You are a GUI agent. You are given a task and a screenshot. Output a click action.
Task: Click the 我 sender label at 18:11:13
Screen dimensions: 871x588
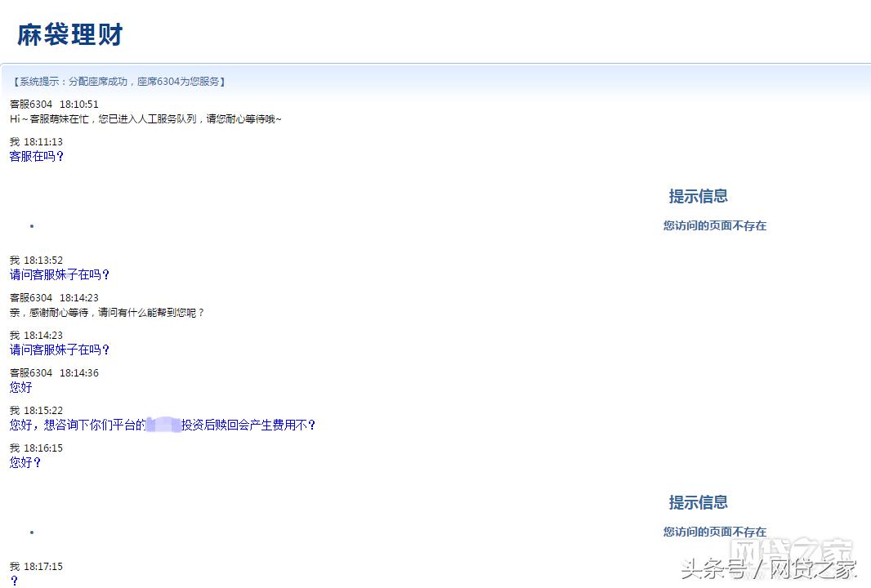12,141
